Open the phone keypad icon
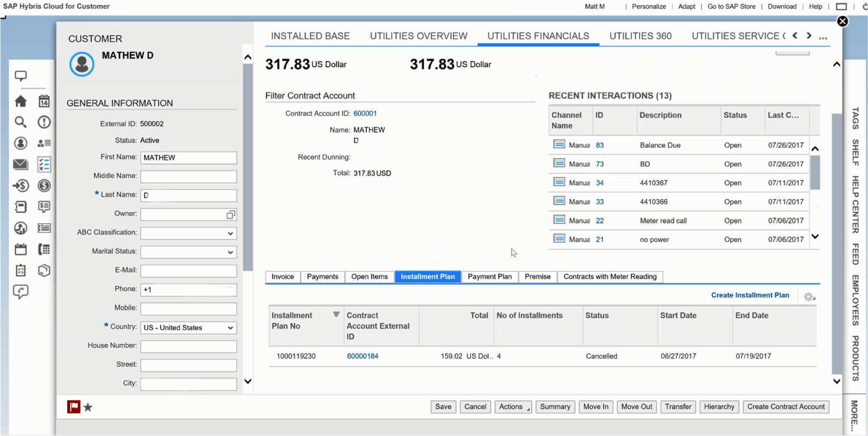Viewport: 868px width, 436px height. [44, 249]
